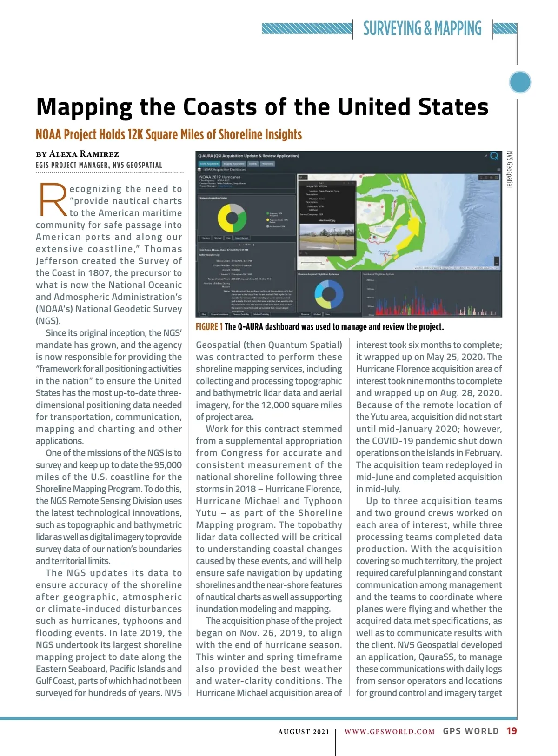Click the blue circle page marker
Viewport: 558px width, 756px height.
point(520,83)
